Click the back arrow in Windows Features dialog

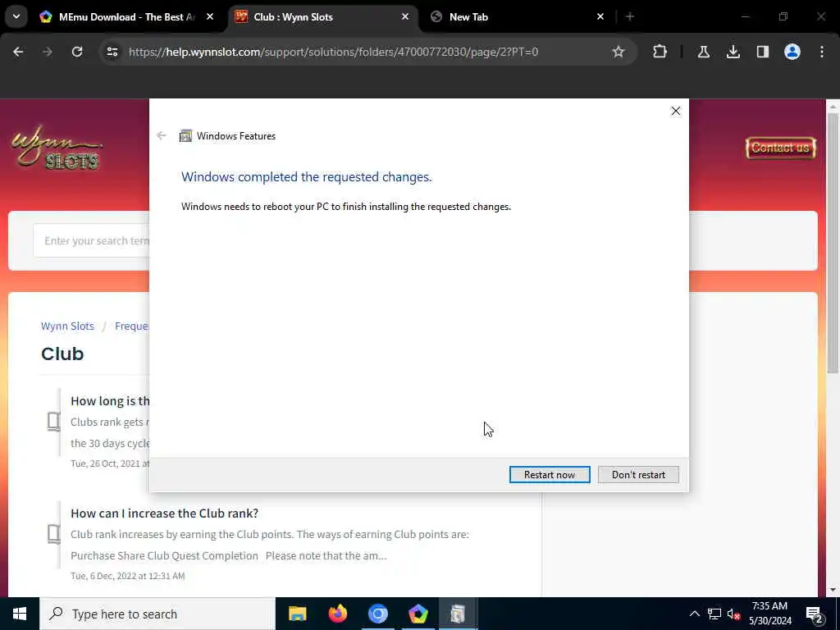162,135
